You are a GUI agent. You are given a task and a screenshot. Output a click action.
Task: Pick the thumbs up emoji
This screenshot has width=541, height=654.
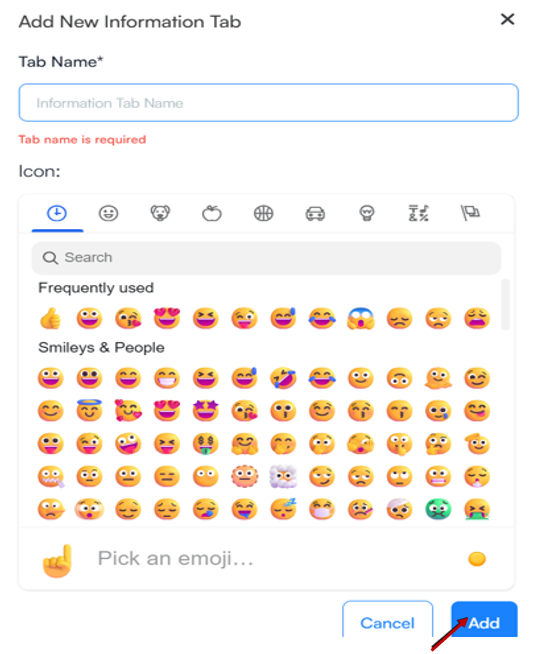coord(50,319)
